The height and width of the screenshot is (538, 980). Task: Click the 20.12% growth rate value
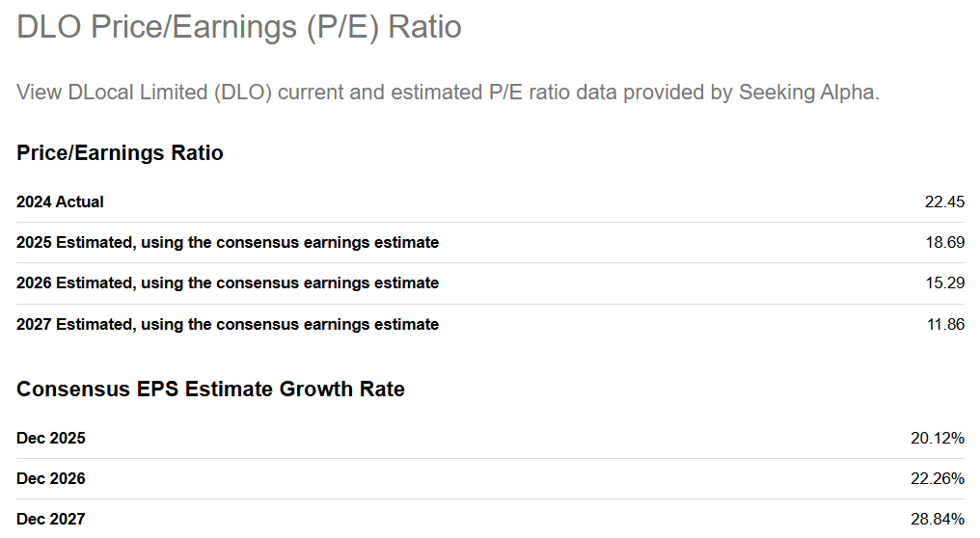point(937,439)
